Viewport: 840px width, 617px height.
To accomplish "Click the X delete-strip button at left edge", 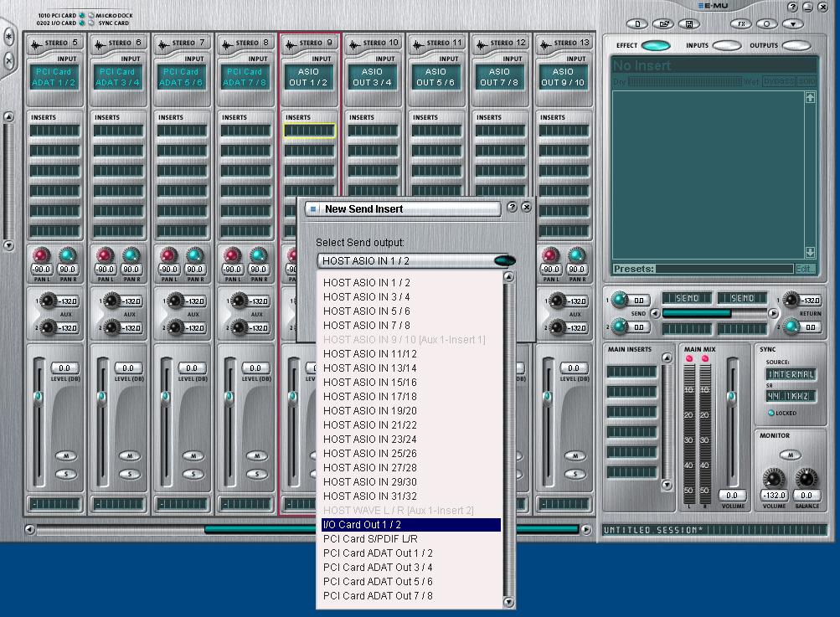I will click(8, 60).
